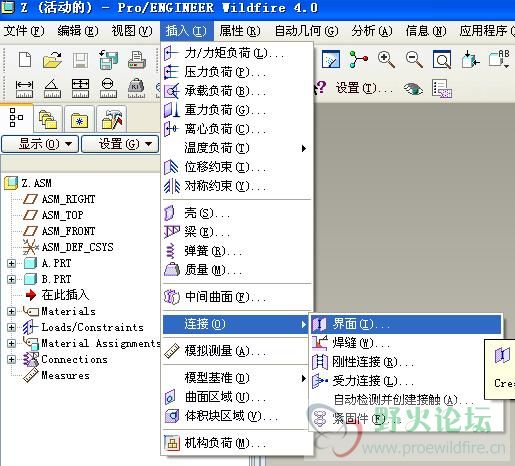
Task: Click the Reorient view icon
Action: tap(470, 60)
